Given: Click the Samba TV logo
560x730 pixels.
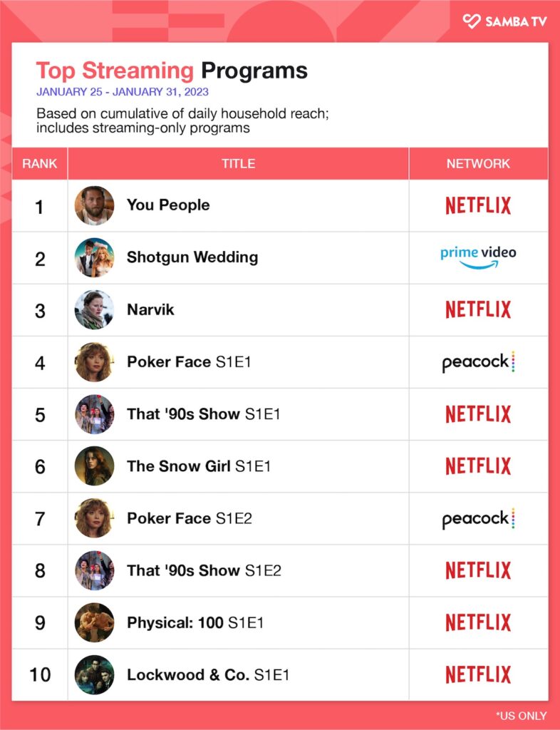Looking at the screenshot, I should pos(504,21).
